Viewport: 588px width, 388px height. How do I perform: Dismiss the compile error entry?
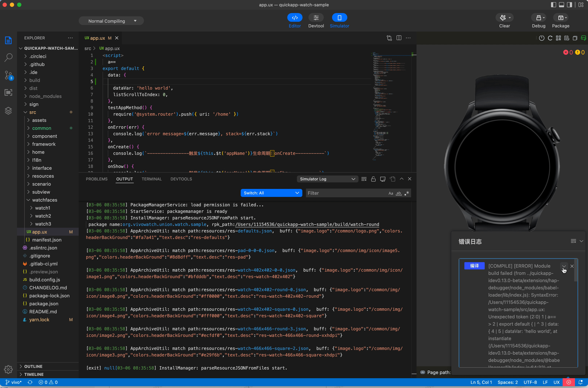point(572,266)
